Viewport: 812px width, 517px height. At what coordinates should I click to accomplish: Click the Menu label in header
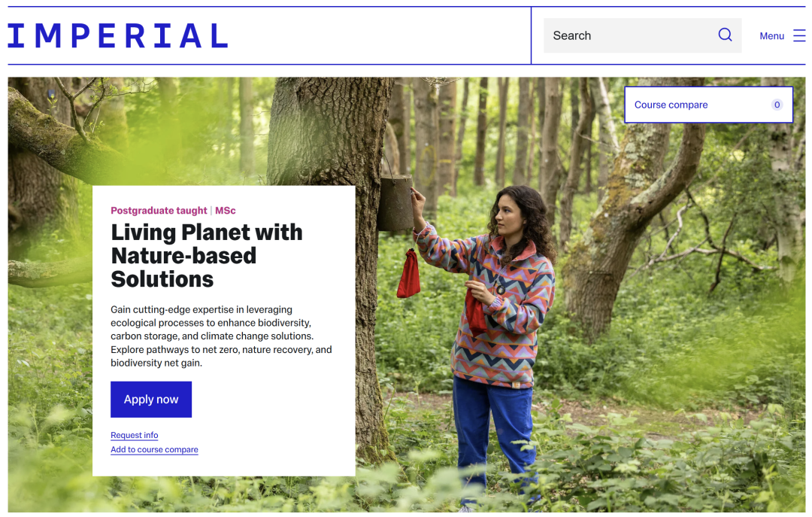tap(771, 36)
